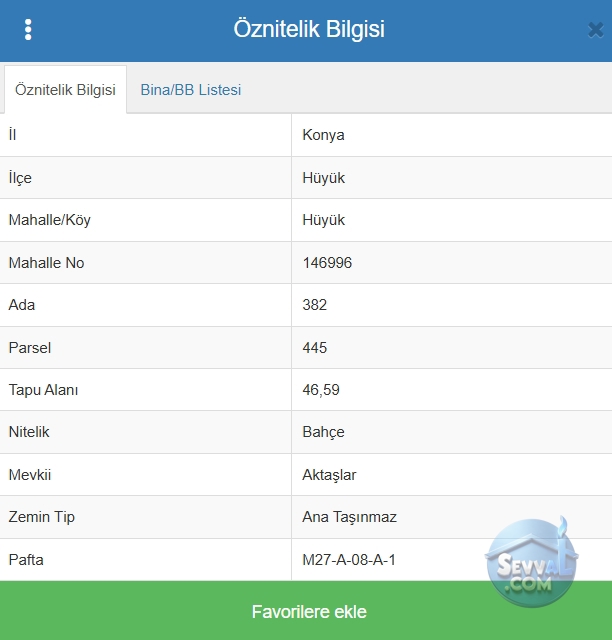612x640 pixels.
Task: Select Mahalle No value 146996
Action: pyautogui.click(x=327, y=263)
